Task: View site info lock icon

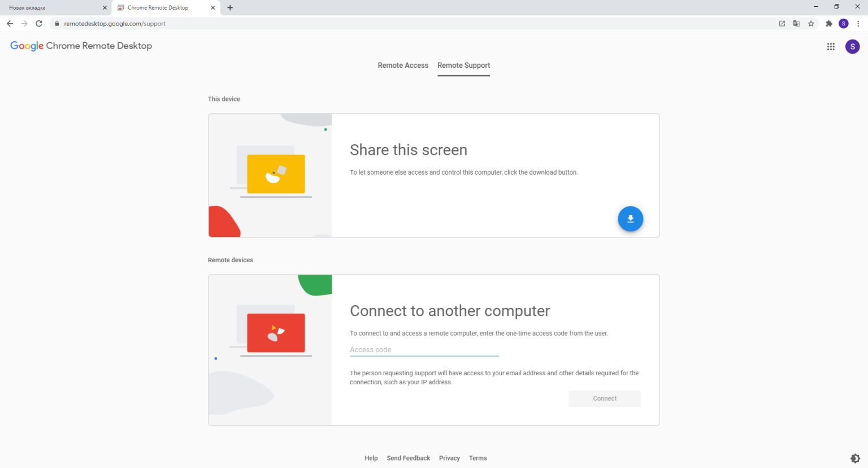Action: point(57,24)
